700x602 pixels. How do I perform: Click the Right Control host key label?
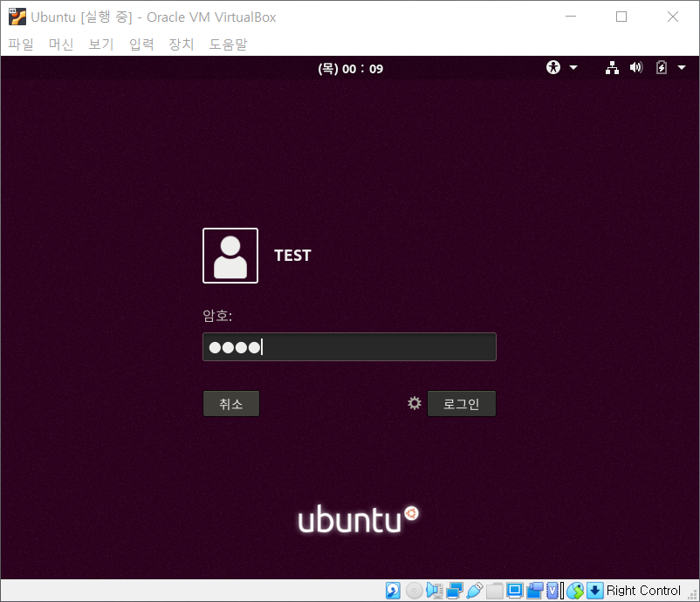643,591
